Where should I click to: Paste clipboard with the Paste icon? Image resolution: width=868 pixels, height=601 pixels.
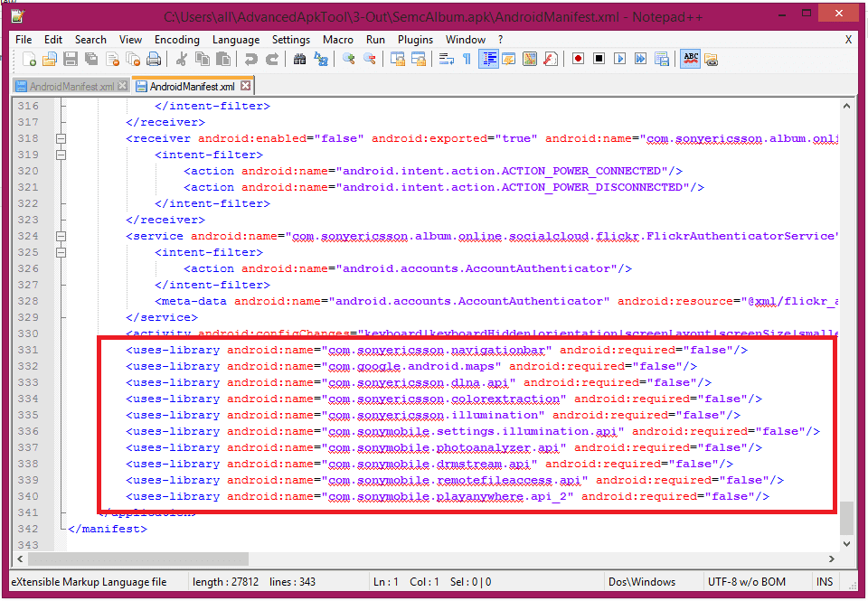coord(223,59)
